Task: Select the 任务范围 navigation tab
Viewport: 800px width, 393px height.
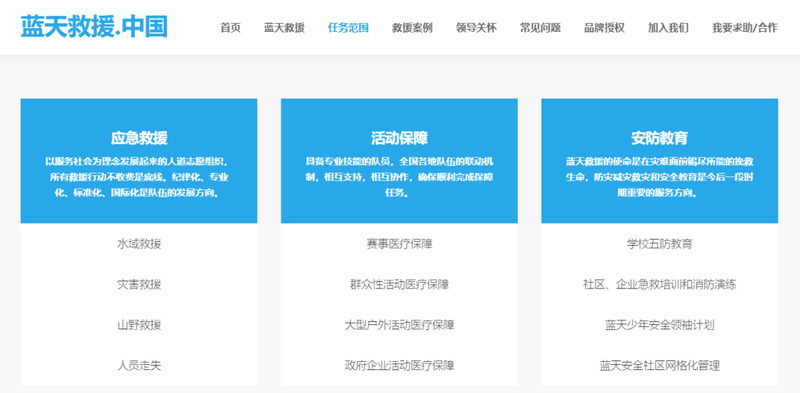Action: [348, 28]
